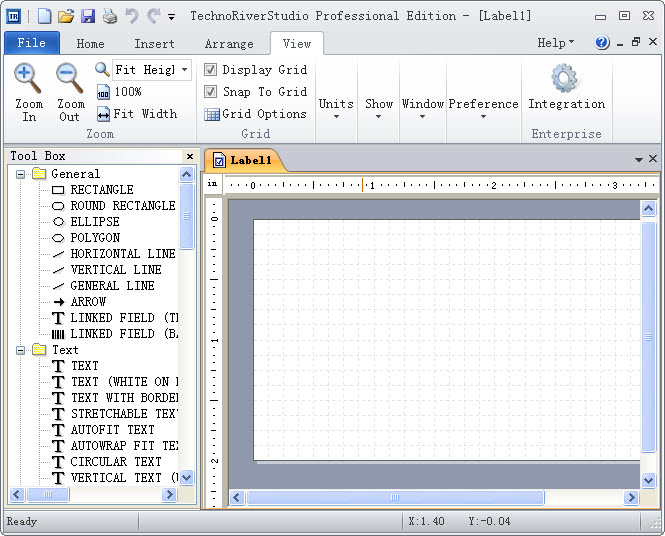Click the Save icon in quick access toolbar
This screenshot has height=536, width=665.
[88, 16]
